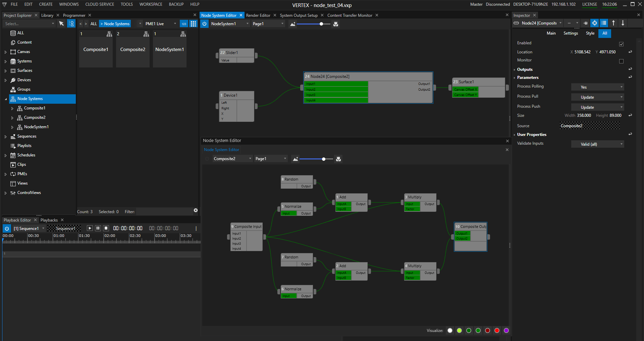Click the grid view icon in Project Explorer toolbar
This screenshot has width=644, height=341.
click(193, 23)
